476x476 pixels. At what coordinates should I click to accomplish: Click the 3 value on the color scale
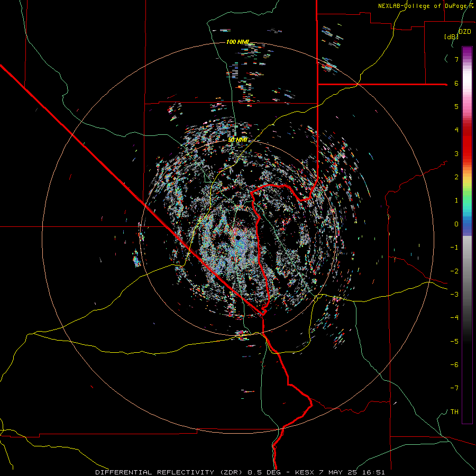pos(456,153)
